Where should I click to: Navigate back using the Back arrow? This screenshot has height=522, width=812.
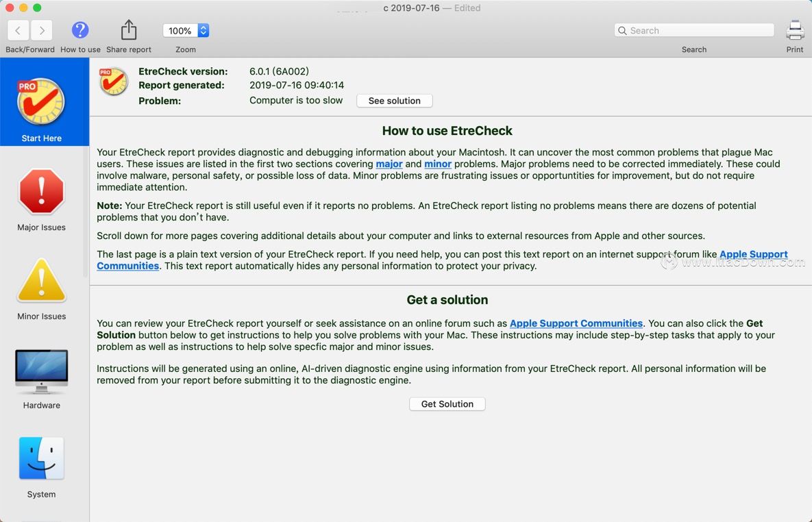(x=18, y=30)
